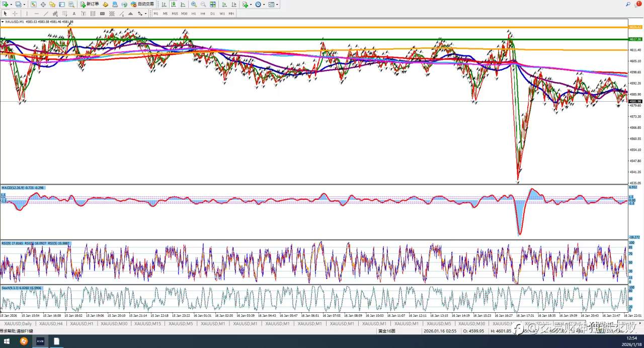The image size is (644, 348).
Task: Switch timeframe to MN
Action: click(x=231, y=14)
